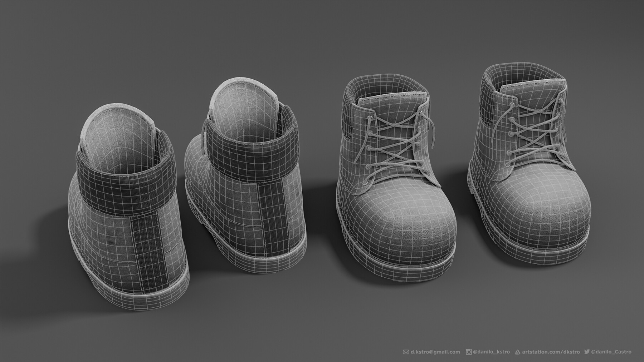Screen dimensions: 644x362
Task: Open the @danilo_Castro Twitter handle
Action: [x=611, y=352]
